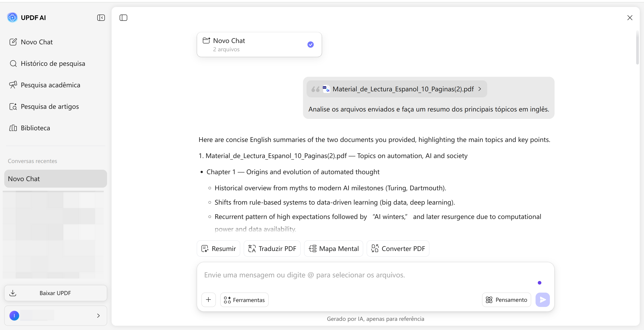Viewport: 644px width, 330px height.
Task: Click the plus button to add files
Action: [208, 300]
